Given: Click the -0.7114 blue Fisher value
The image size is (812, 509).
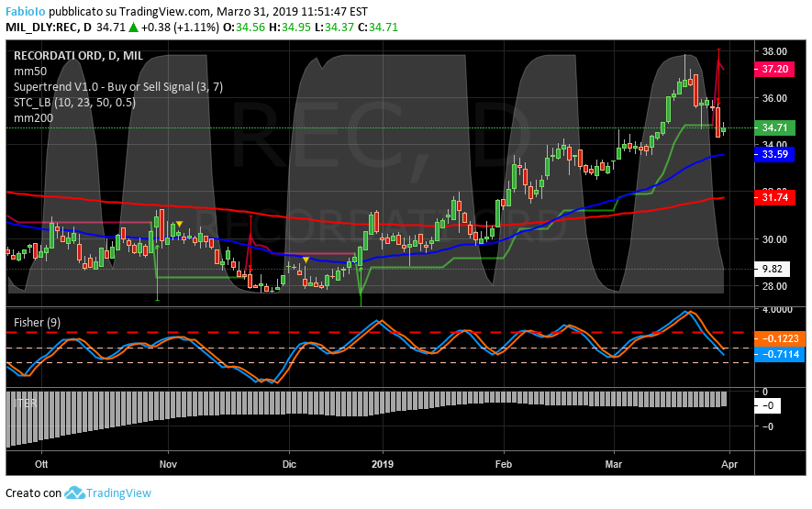Looking at the screenshot, I should tap(781, 354).
